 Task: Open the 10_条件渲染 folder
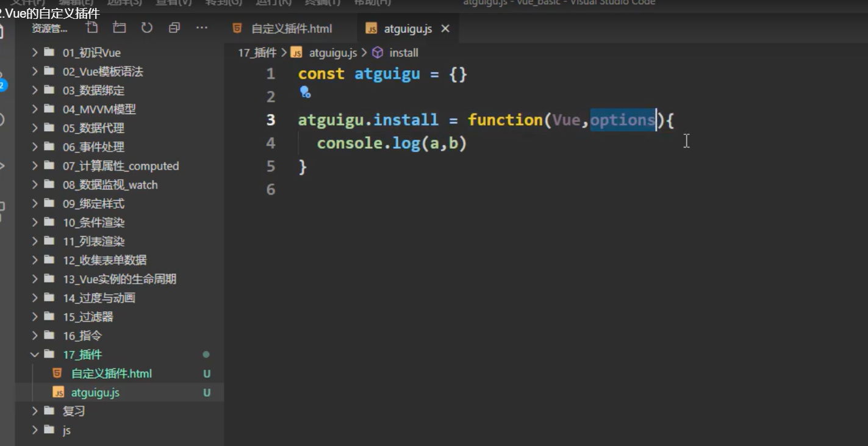tap(120, 223)
